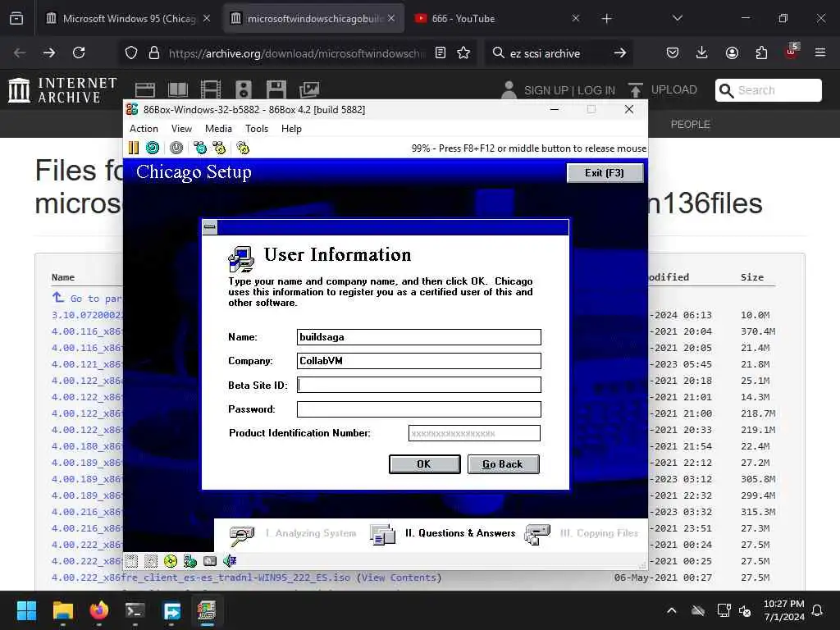Open 86Box settings toolbar icon

point(243,148)
